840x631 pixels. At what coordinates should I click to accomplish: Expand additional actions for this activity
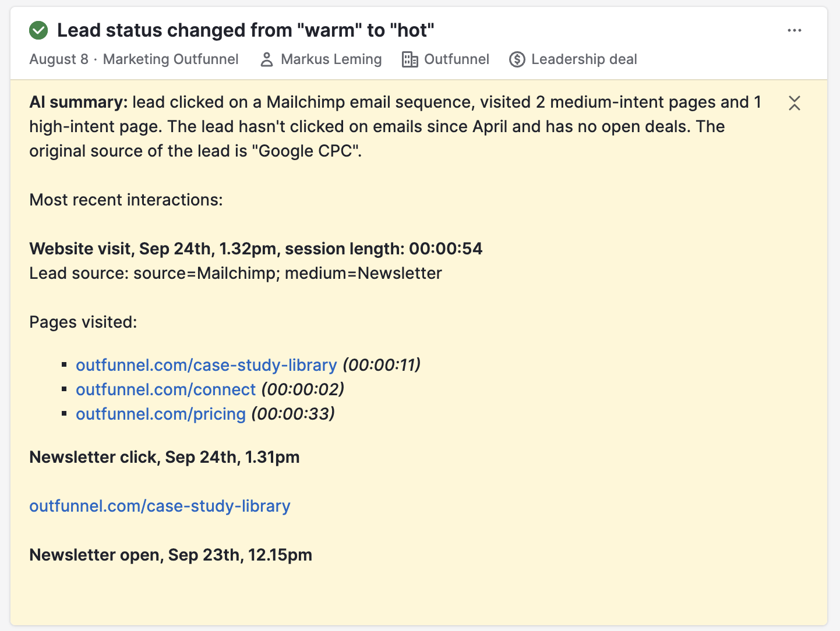click(795, 30)
